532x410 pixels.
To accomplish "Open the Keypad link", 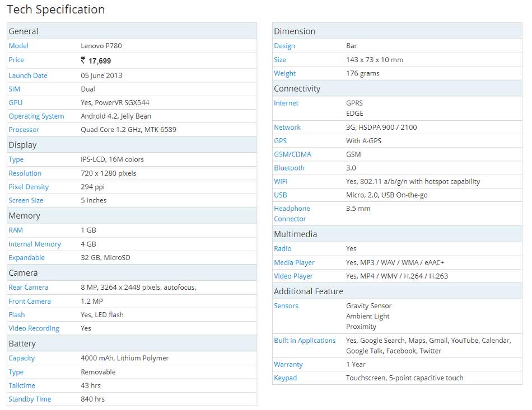I will pyautogui.click(x=285, y=378).
